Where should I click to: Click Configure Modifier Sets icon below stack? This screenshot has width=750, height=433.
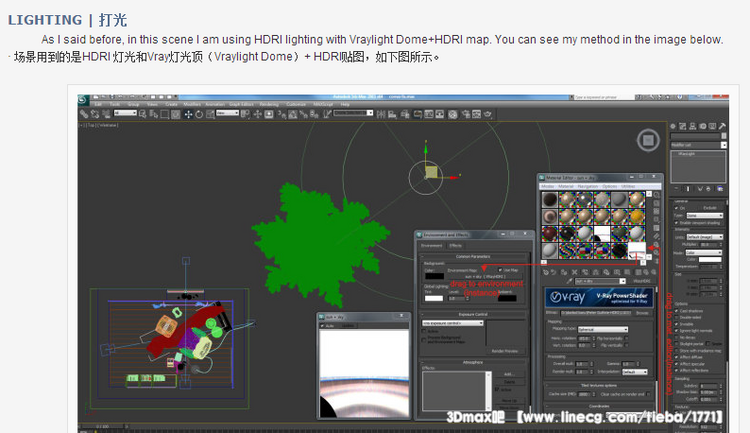pos(720,189)
